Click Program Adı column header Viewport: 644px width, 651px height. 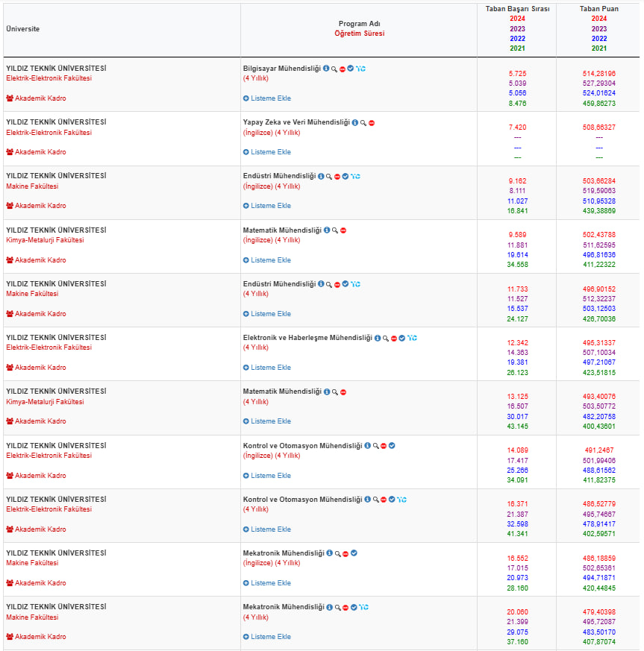(x=360, y=24)
